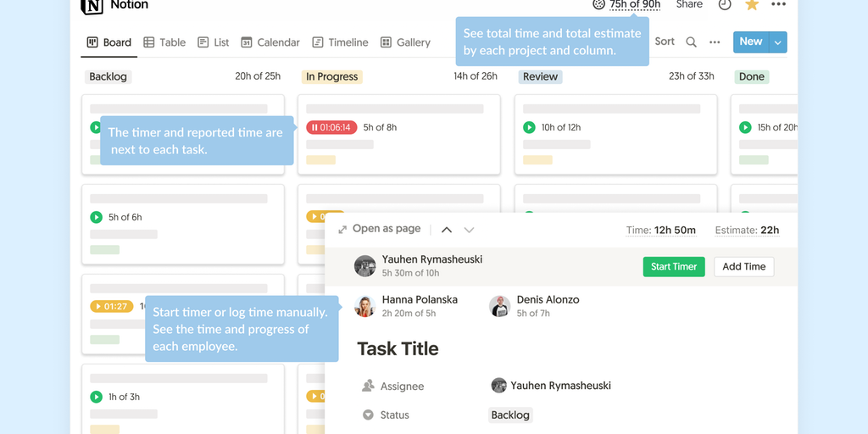Image resolution: width=868 pixels, height=434 pixels.
Task: Open the view options three-dot menu beside search
Action: (715, 42)
